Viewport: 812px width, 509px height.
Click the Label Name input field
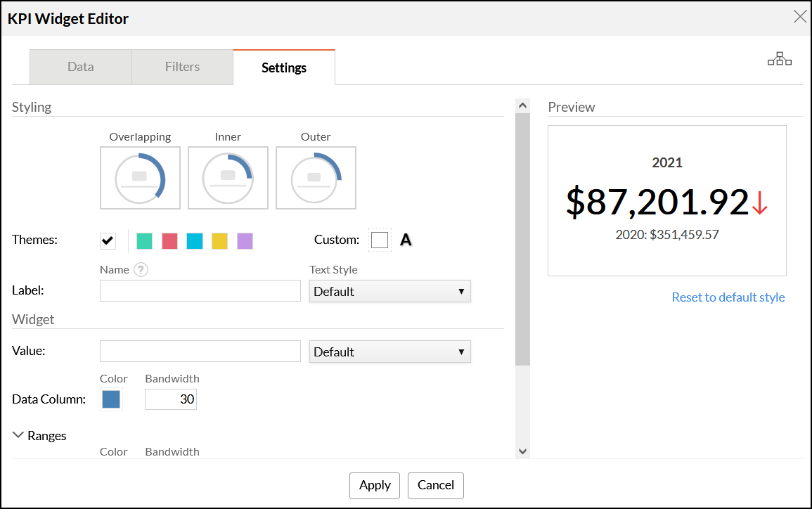point(200,291)
